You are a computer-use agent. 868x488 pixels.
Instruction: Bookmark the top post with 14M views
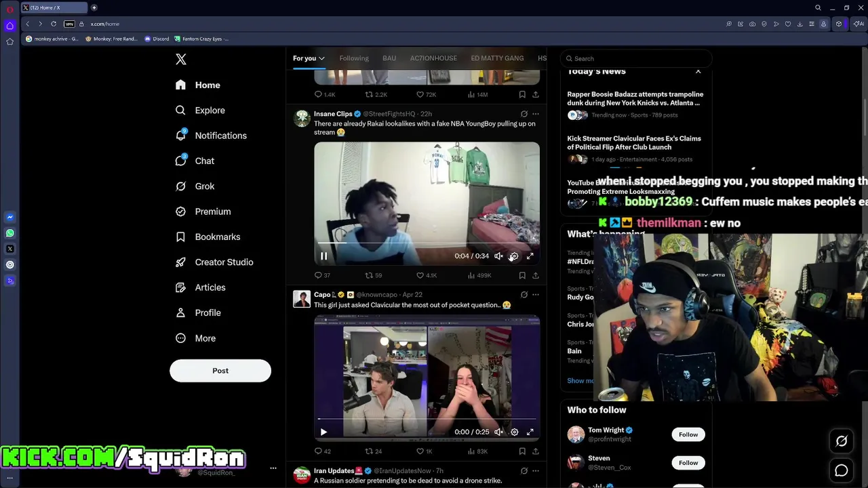point(522,95)
